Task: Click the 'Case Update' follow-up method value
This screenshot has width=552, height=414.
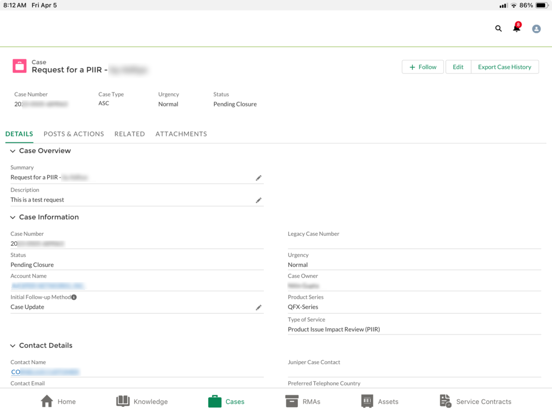Action: 27,307
